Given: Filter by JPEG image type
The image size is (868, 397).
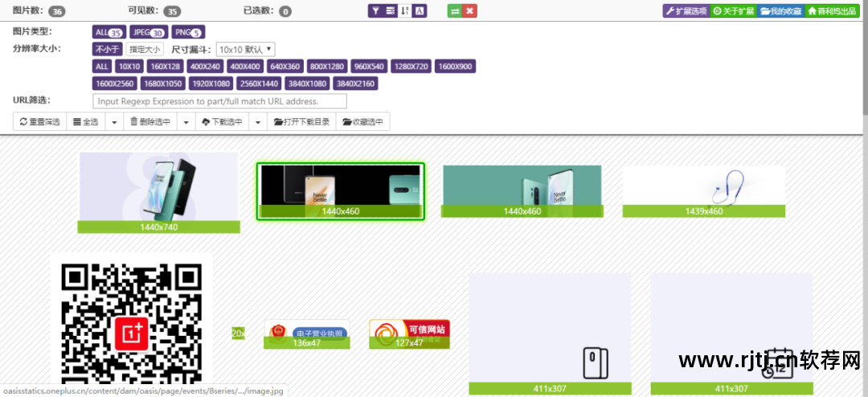Looking at the screenshot, I should [149, 32].
